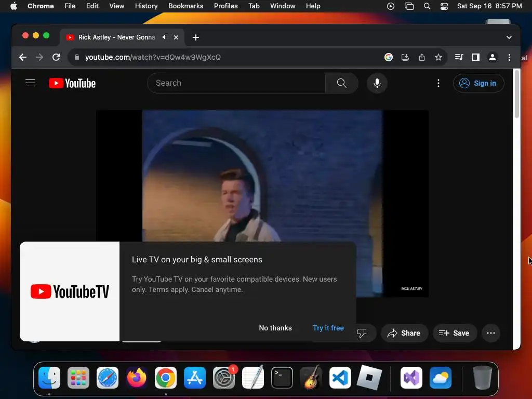This screenshot has width=532, height=399.
Task: Open a new tab with plus
Action: [196, 37]
